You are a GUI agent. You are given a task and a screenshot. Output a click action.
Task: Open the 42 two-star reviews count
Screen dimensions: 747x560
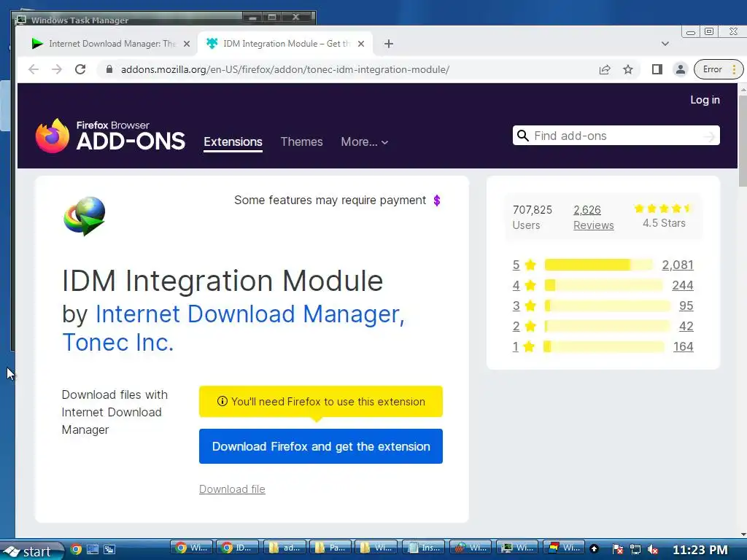coord(686,326)
